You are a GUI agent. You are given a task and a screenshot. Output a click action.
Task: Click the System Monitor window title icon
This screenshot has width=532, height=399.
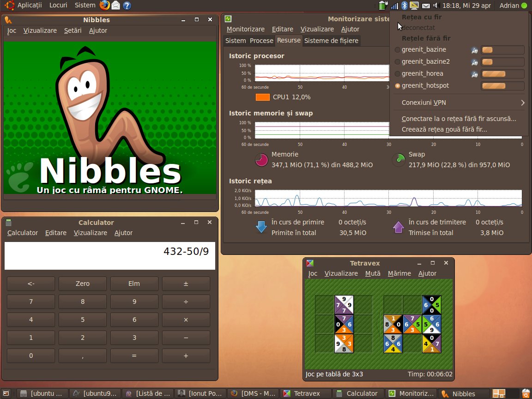(x=228, y=19)
